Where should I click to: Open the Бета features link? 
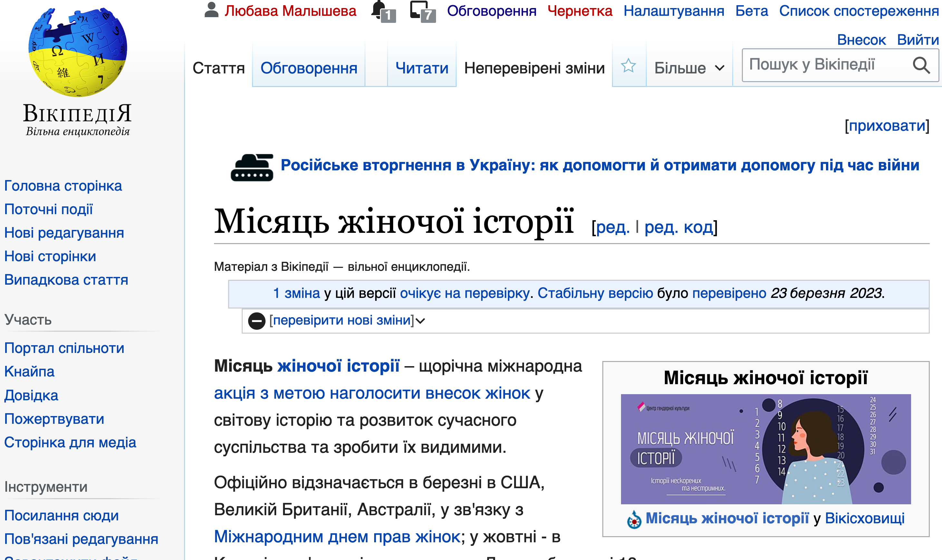(752, 11)
